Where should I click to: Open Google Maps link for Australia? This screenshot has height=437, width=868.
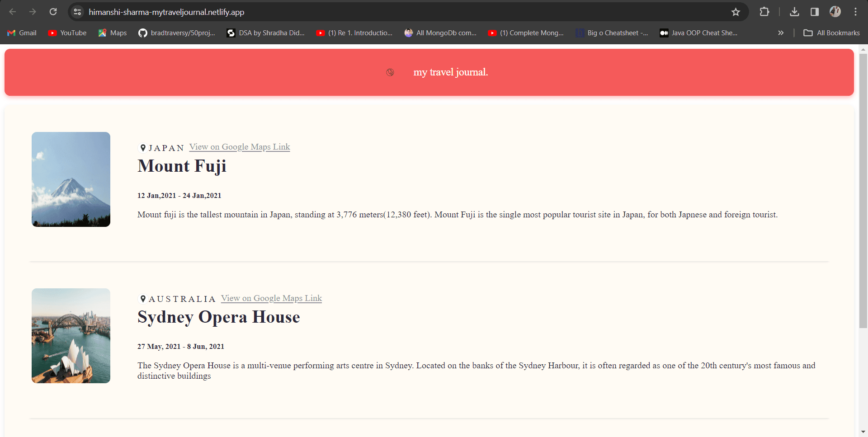[x=271, y=298]
